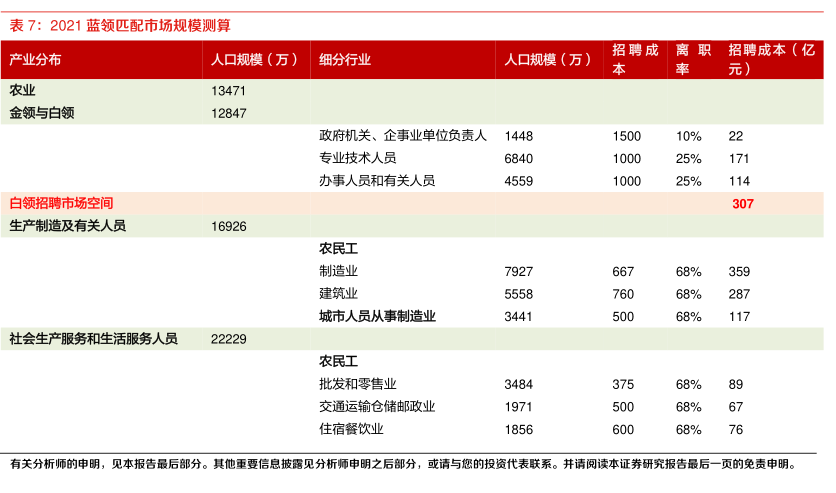Click the red 白领招聘市场空间 label
This screenshot has height=493, width=836.
click(x=61, y=203)
